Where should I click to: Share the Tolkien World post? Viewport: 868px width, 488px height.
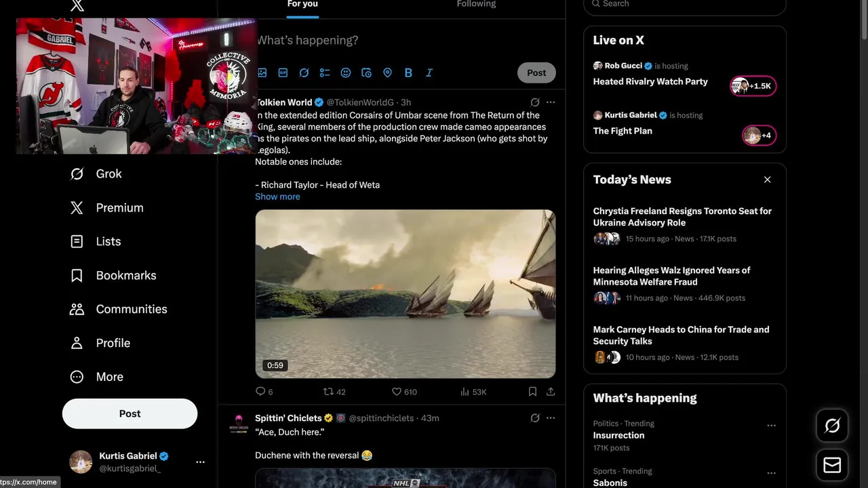[x=551, y=392]
